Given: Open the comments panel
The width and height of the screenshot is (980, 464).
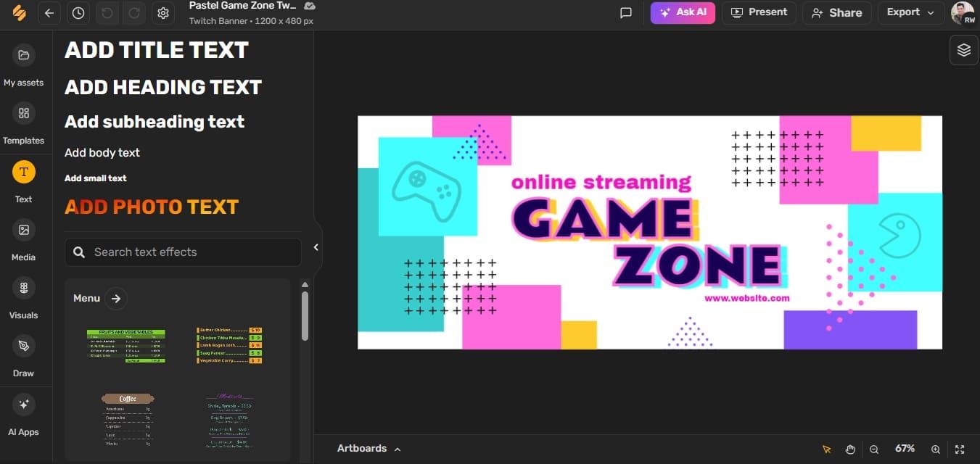Looking at the screenshot, I should click(626, 12).
